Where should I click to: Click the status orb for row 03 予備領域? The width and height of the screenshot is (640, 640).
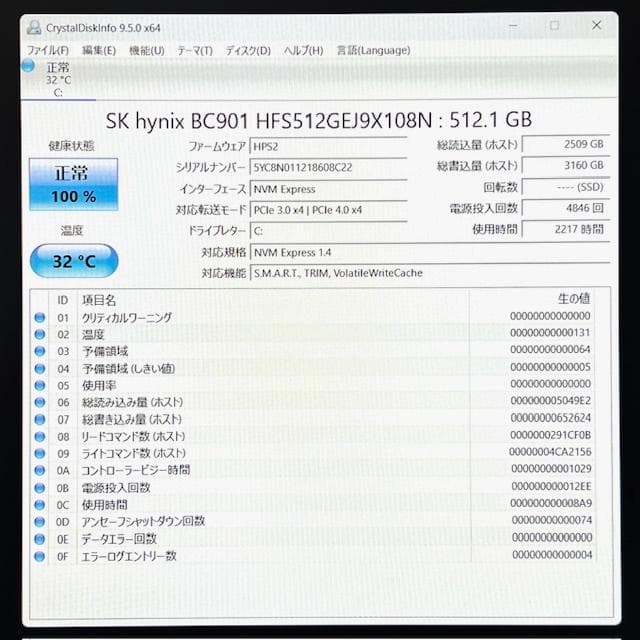click(40, 351)
